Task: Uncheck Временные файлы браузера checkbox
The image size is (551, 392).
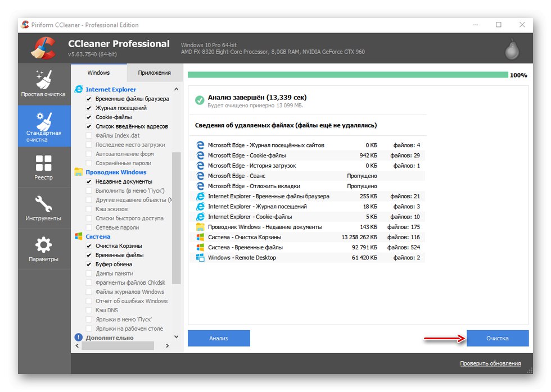Action: [89, 99]
